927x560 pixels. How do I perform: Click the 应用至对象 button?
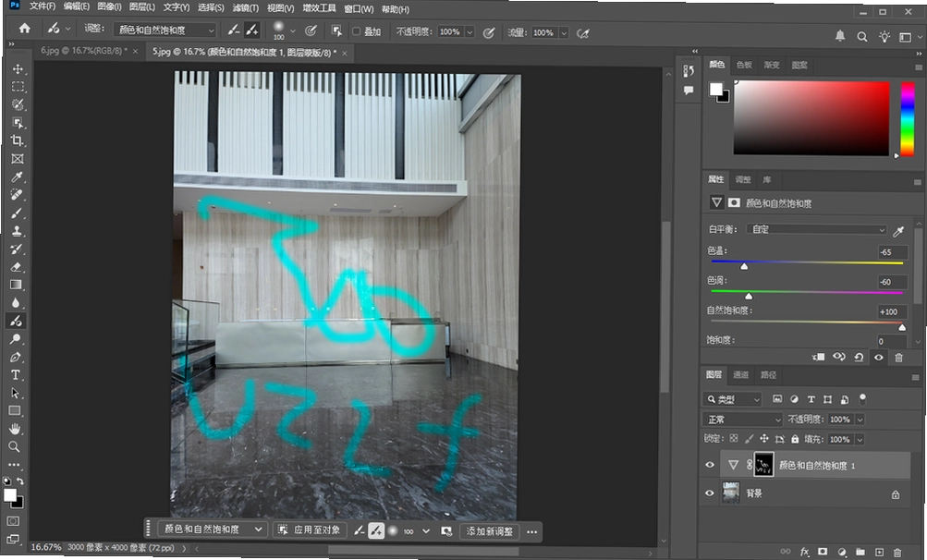311,530
